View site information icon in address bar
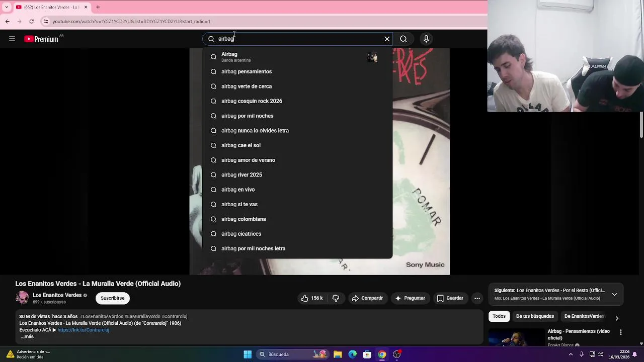644x362 pixels. pyautogui.click(x=46, y=22)
